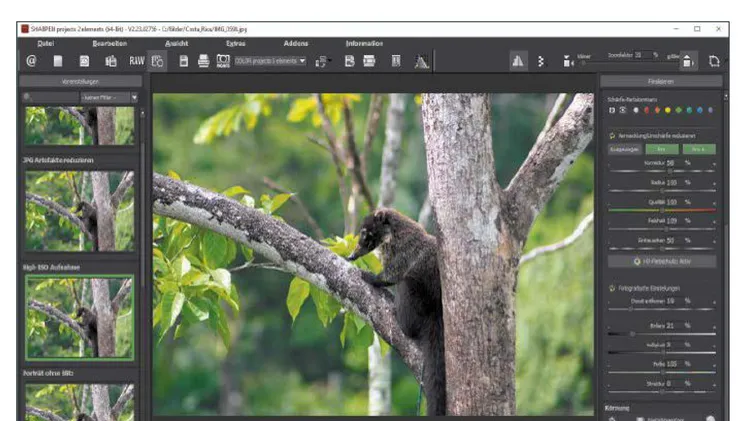Image resolution: width=750 pixels, height=421 pixels.
Task: Select the High-ISO Aufnahme preset thumbnail
Action: (79, 317)
